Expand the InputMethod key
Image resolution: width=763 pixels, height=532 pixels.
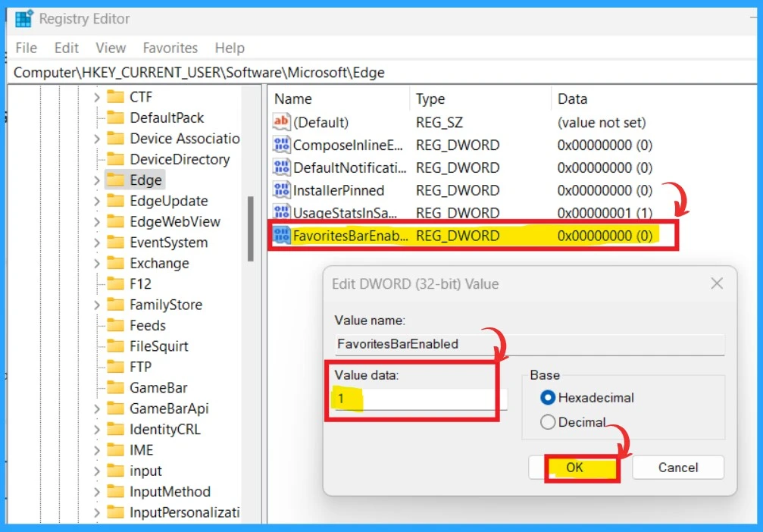coord(97,492)
